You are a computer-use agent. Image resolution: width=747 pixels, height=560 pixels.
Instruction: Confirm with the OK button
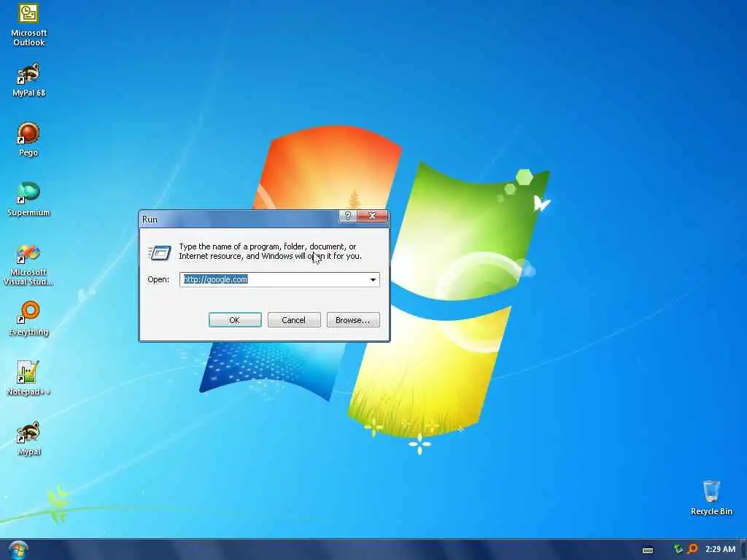pos(235,320)
